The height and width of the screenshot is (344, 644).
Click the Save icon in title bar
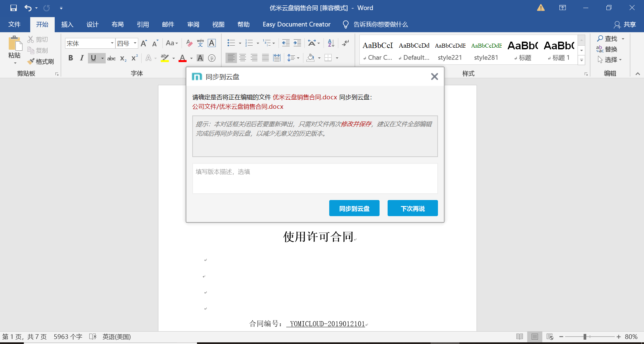point(13,8)
